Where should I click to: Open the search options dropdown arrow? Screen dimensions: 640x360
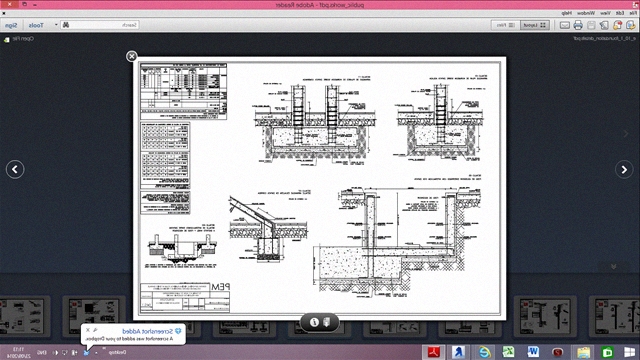pos(56,25)
